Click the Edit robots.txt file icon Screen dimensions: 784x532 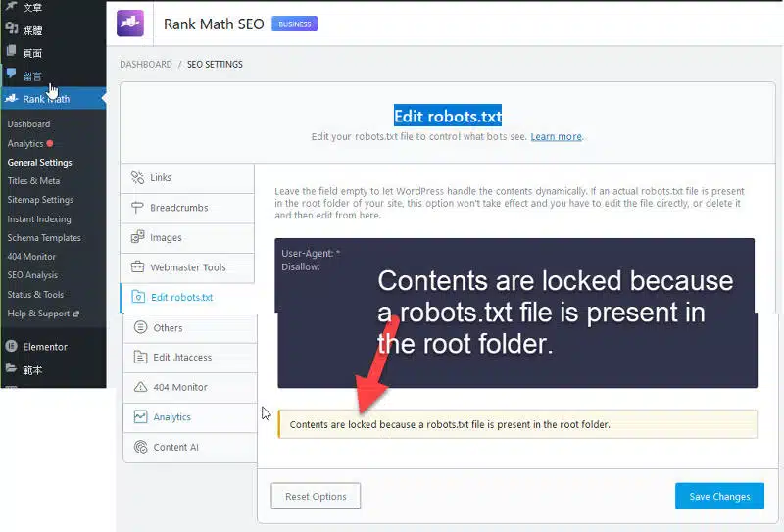pyautogui.click(x=138, y=297)
